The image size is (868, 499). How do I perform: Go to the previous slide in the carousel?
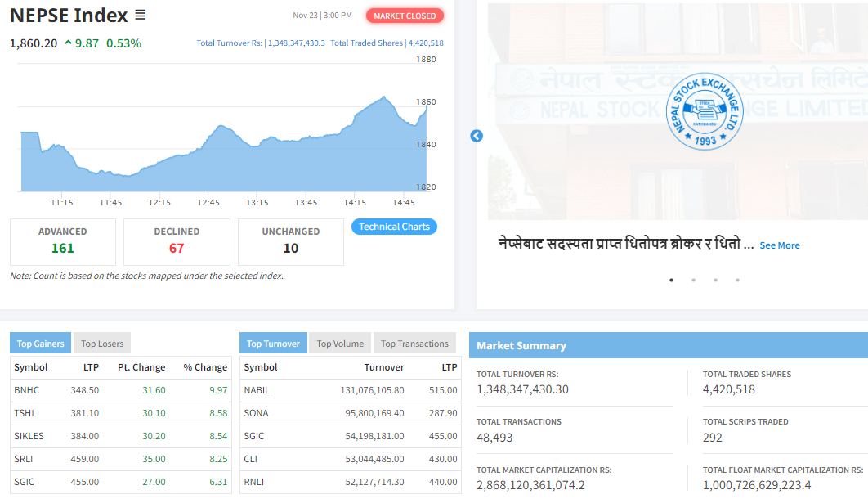[477, 136]
